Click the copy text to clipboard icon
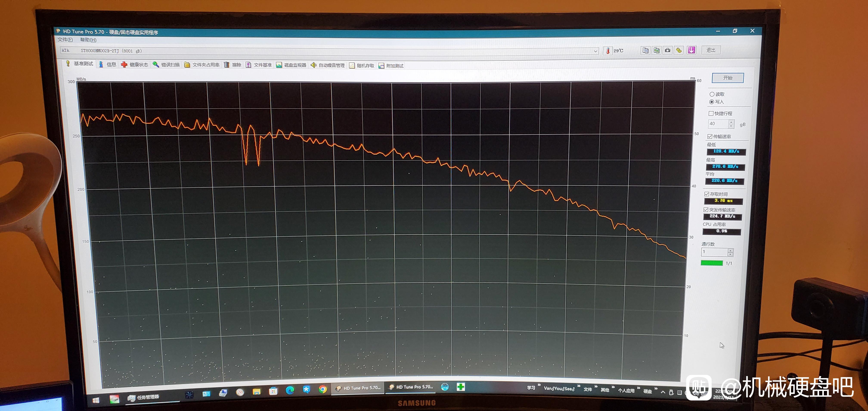Image resolution: width=868 pixels, height=411 pixels. [x=645, y=50]
